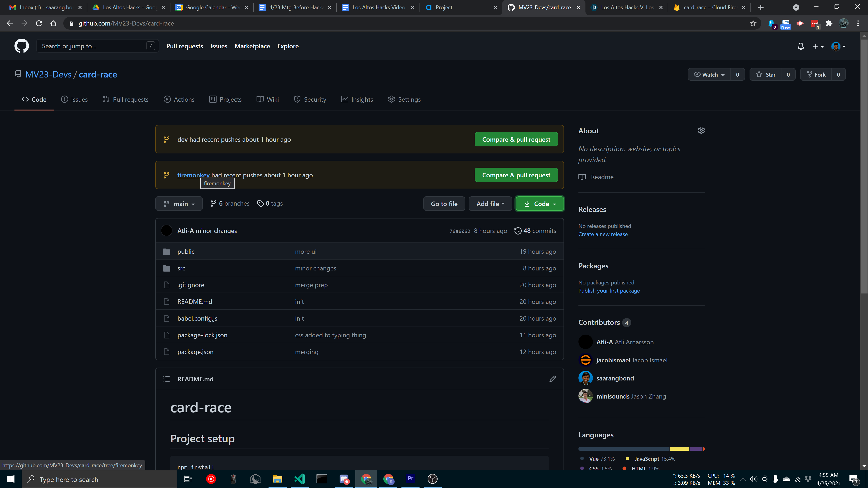Click the languages color bar

[641, 449]
